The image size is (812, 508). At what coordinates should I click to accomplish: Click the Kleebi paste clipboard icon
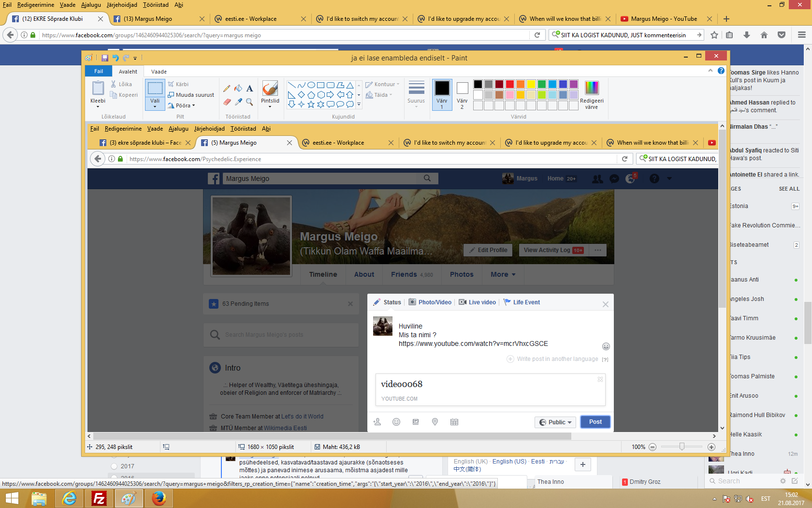(x=98, y=88)
